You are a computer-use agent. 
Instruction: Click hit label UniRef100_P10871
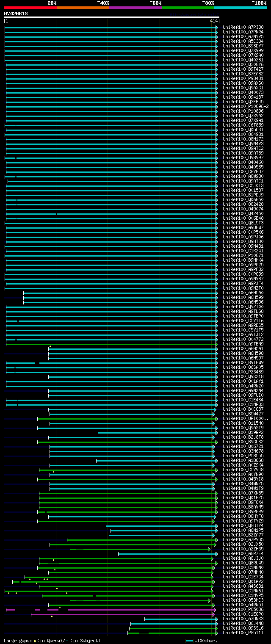tap(243, 255)
